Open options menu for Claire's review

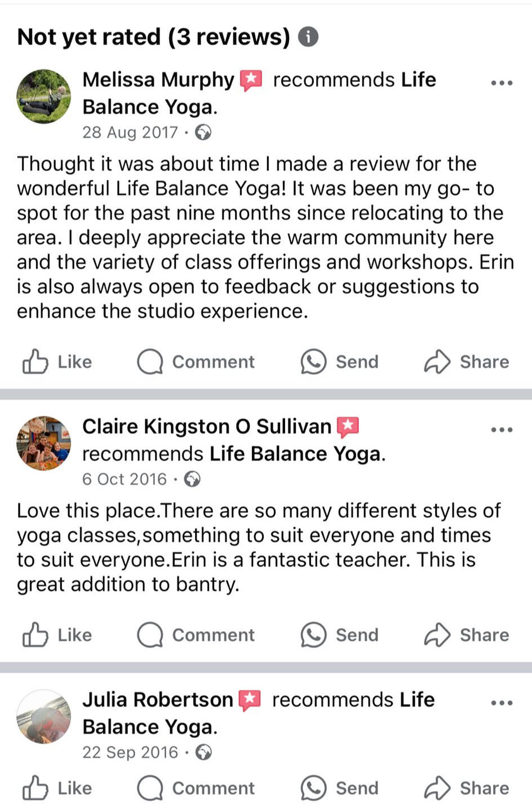coord(502,429)
